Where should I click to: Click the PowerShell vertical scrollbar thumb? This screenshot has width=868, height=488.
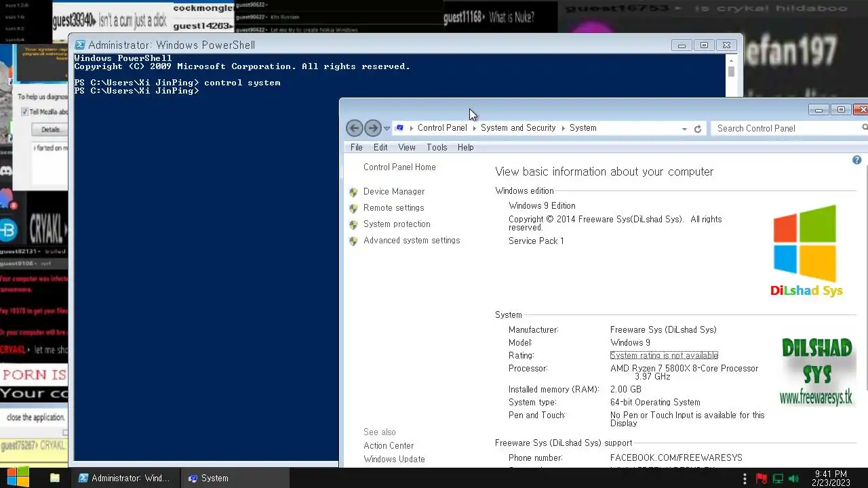[731, 70]
